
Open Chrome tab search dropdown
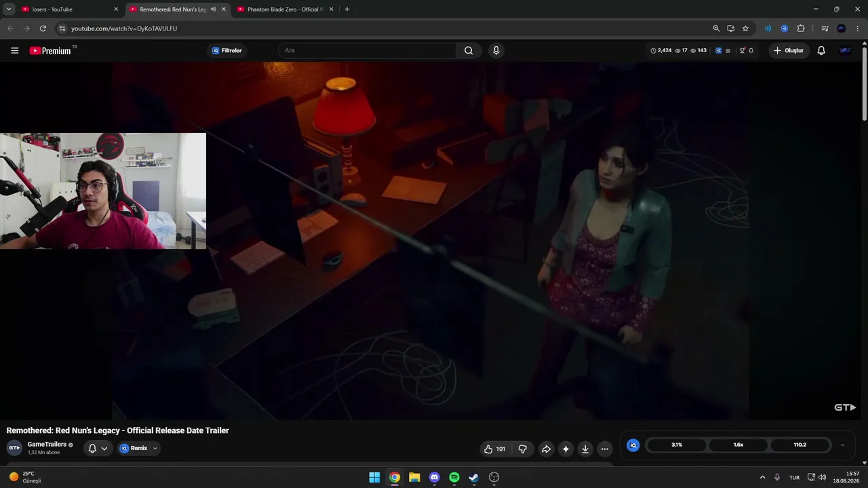9,9
